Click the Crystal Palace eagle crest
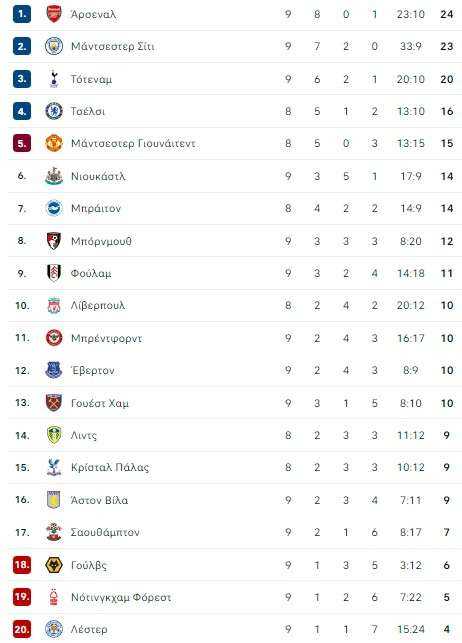 pos(54,467)
